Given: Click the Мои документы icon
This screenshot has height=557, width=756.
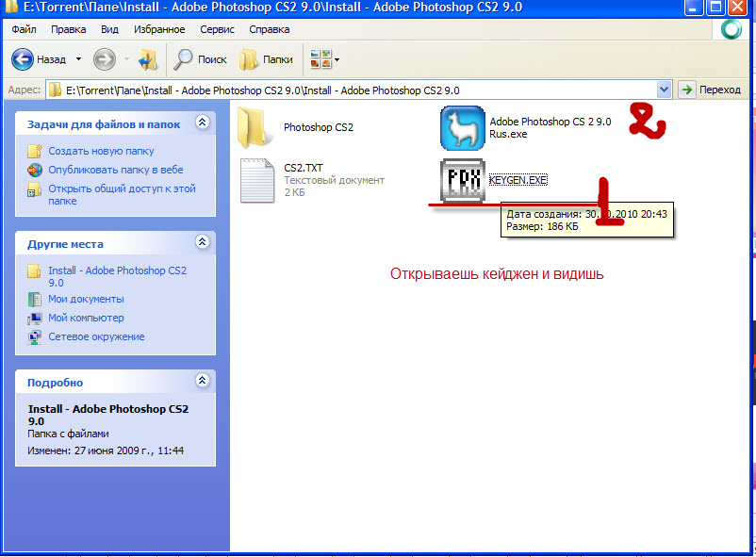Looking at the screenshot, I should (35, 299).
